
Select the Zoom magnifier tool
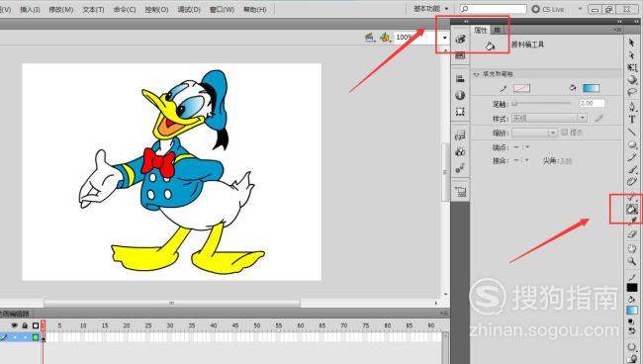point(632,261)
